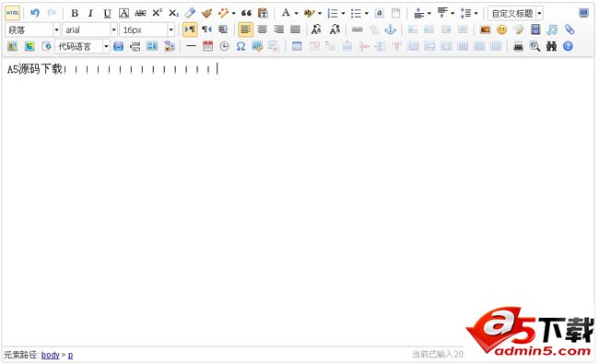Image resolution: width=599 pixels, height=364 pixels.
Task: Center align the paragraph
Action: [x=262, y=29]
